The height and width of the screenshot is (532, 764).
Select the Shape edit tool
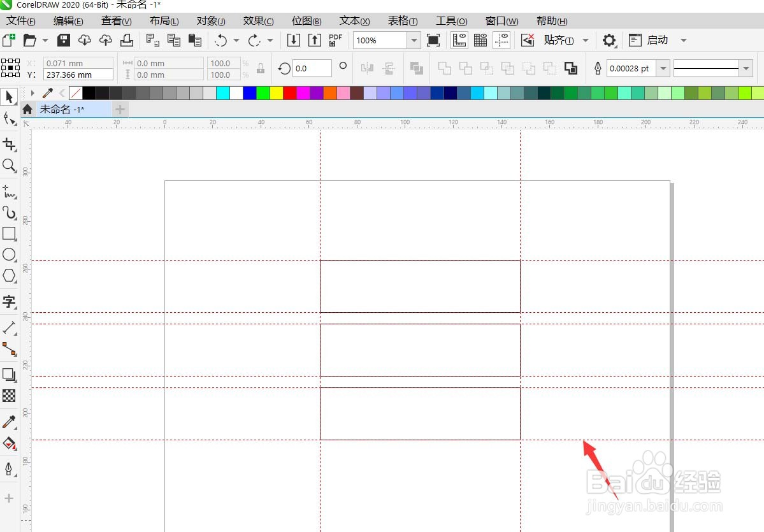(9, 119)
